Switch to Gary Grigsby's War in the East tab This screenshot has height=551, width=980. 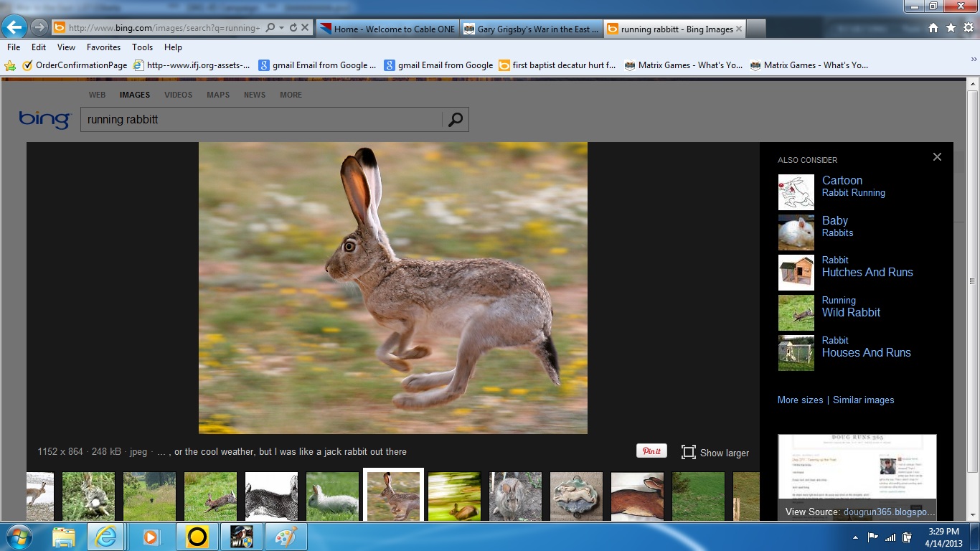tap(531, 29)
